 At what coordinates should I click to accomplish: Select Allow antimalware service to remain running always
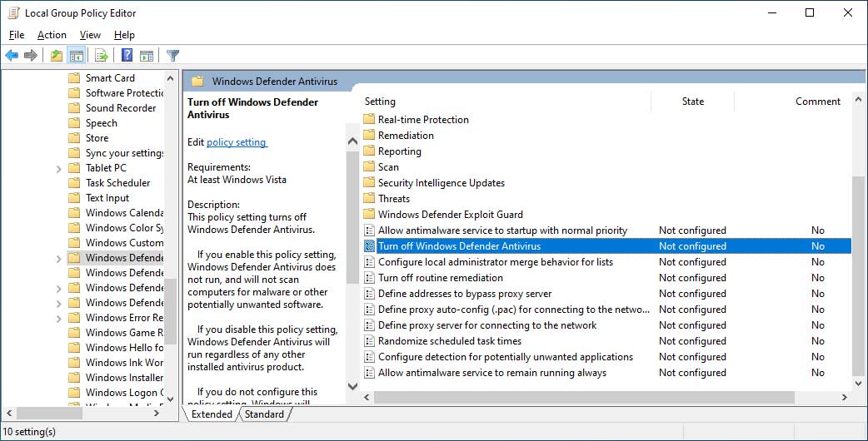point(606,373)
